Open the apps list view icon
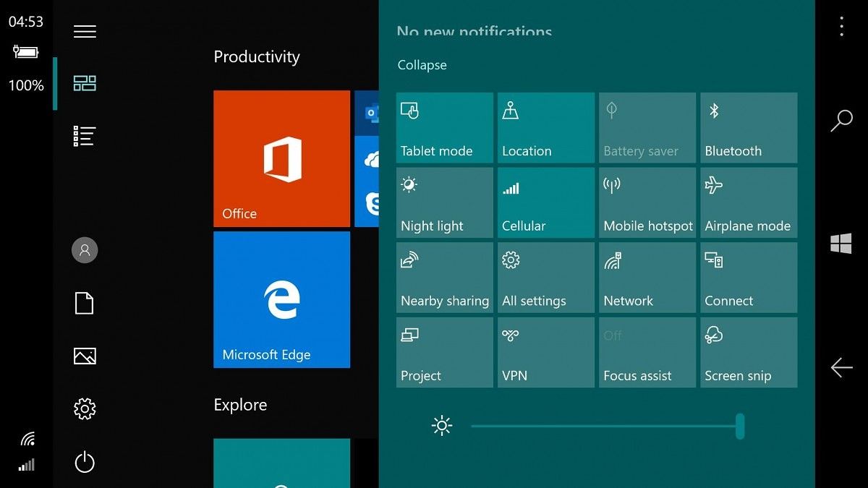Image resolution: width=868 pixels, height=488 pixels. (x=85, y=136)
